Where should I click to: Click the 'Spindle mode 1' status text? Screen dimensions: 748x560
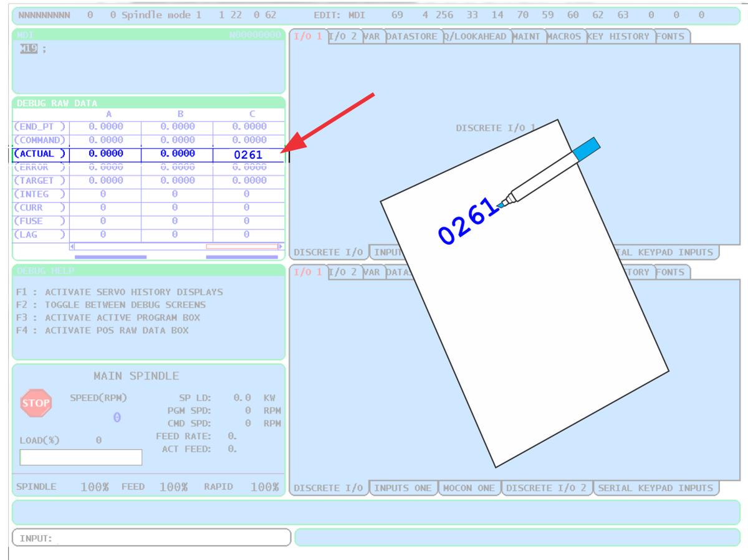(161, 15)
